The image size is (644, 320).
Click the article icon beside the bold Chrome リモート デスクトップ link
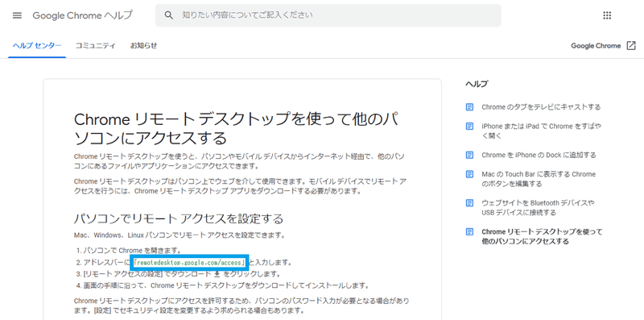tap(469, 231)
